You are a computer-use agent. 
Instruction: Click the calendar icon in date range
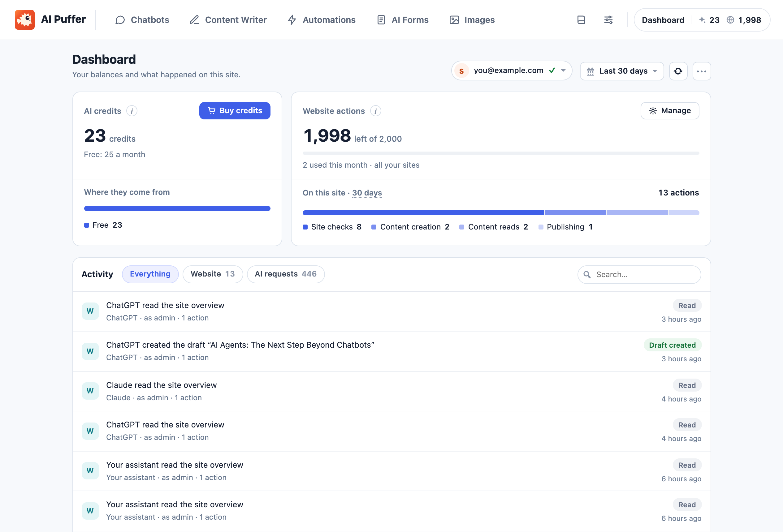[x=590, y=71]
